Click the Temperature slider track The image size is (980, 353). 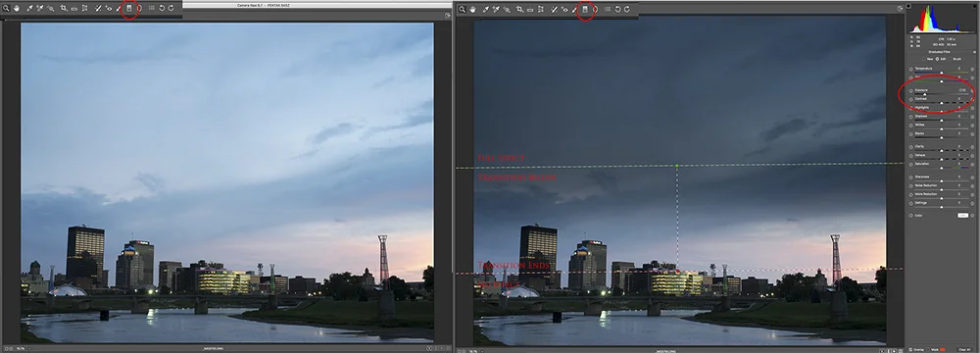coord(941,72)
